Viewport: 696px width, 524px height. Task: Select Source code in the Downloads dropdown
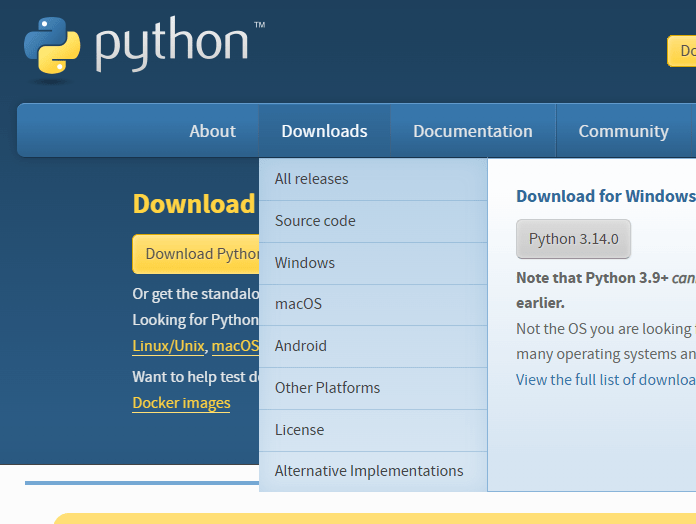[x=315, y=221]
